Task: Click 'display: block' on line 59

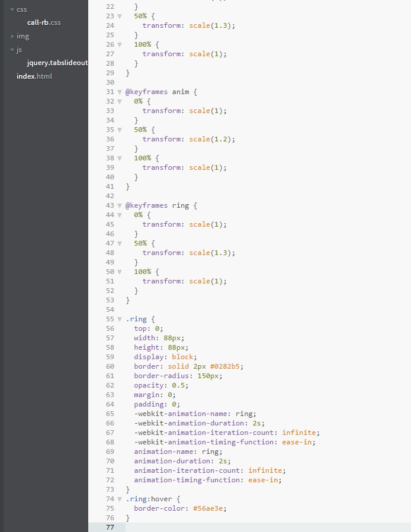Action: [163, 357]
